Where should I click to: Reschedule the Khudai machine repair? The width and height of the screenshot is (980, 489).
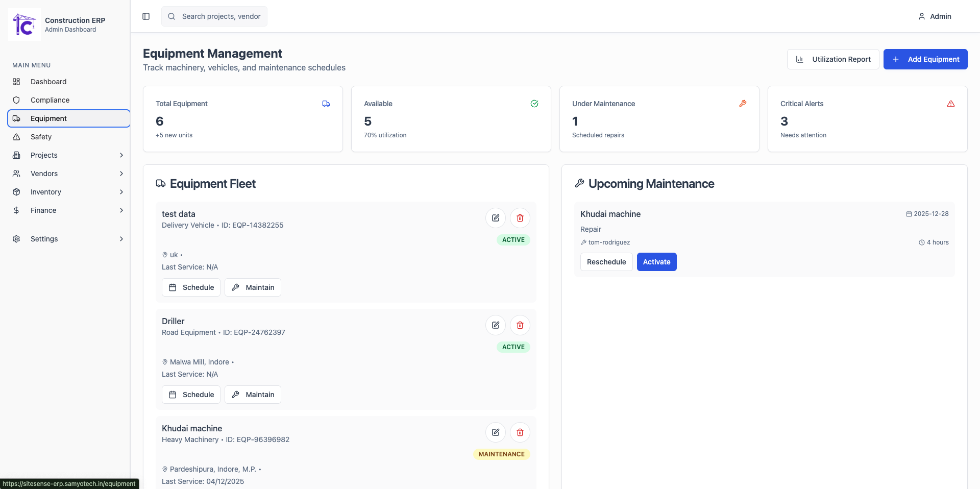pos(606,262)
